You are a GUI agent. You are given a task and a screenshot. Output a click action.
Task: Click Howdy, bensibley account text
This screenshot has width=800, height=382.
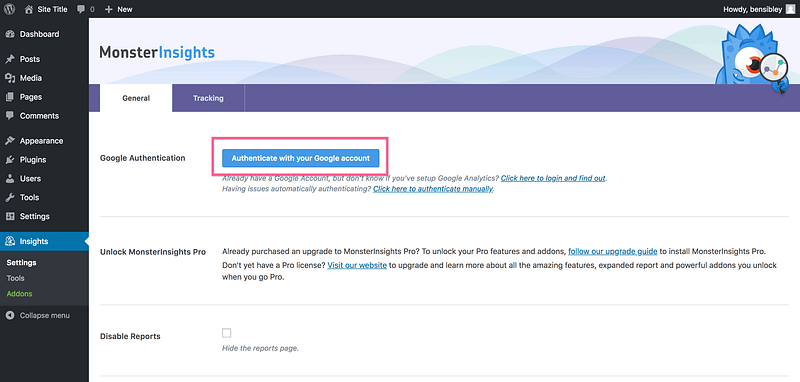point(753,9)
